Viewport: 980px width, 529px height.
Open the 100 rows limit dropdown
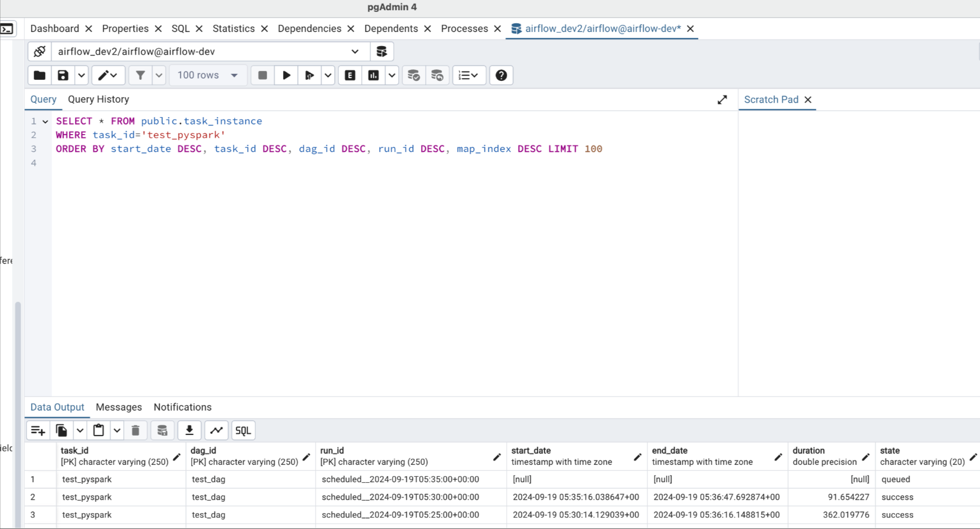pyautogui.click(x=208, y=75)
